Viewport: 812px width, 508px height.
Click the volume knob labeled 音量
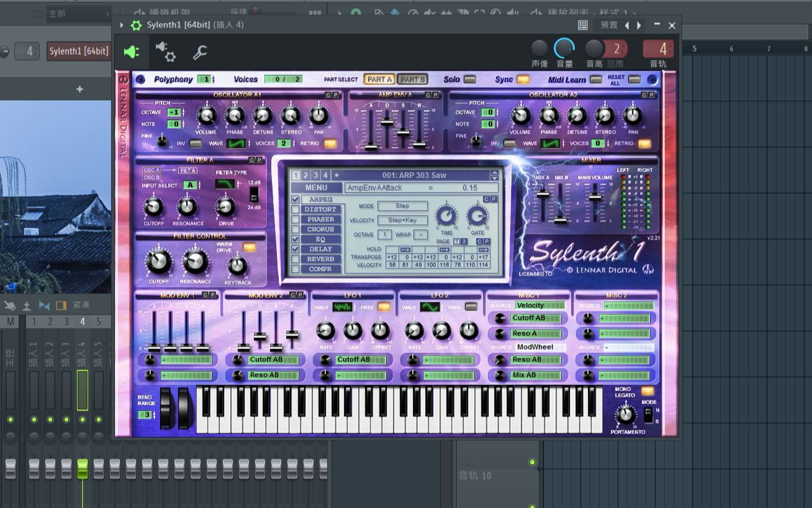pos(564,48)
